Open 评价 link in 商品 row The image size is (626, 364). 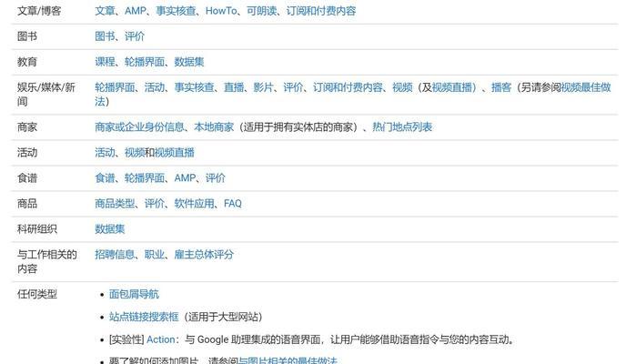tap(155, 204)
